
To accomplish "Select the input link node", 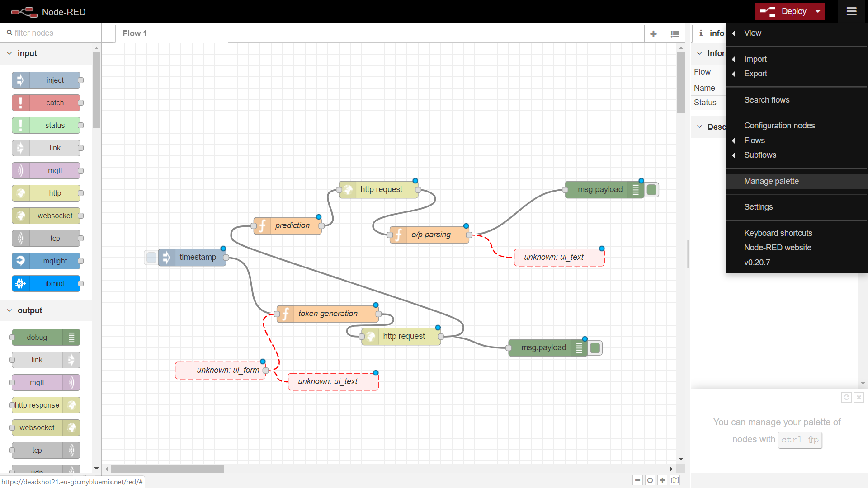I will (x=46, y=148).
